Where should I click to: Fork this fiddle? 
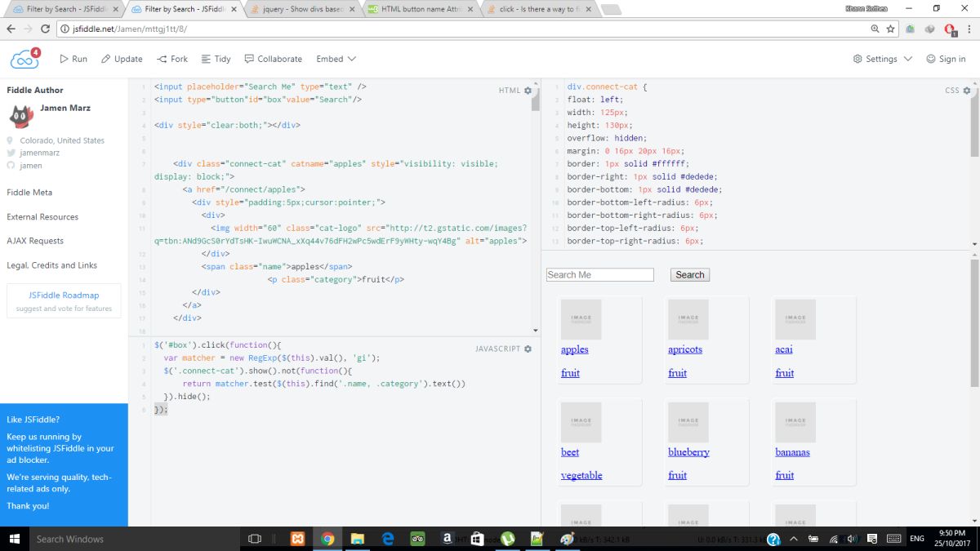click(x=172, y=59)
